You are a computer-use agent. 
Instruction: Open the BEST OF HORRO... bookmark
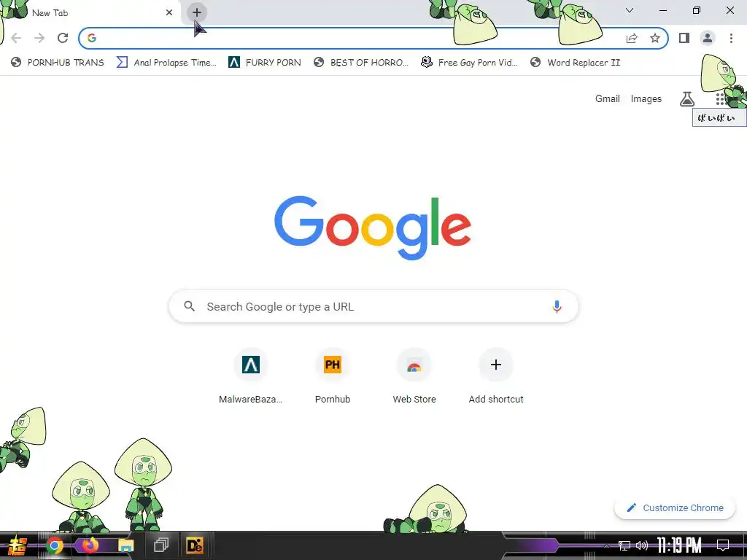tap(361, 63)
